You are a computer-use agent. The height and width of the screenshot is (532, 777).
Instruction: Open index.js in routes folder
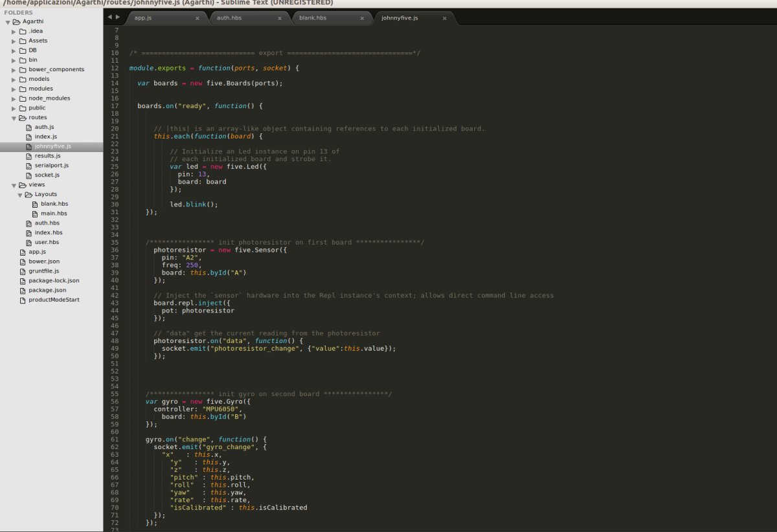[45, 137]
